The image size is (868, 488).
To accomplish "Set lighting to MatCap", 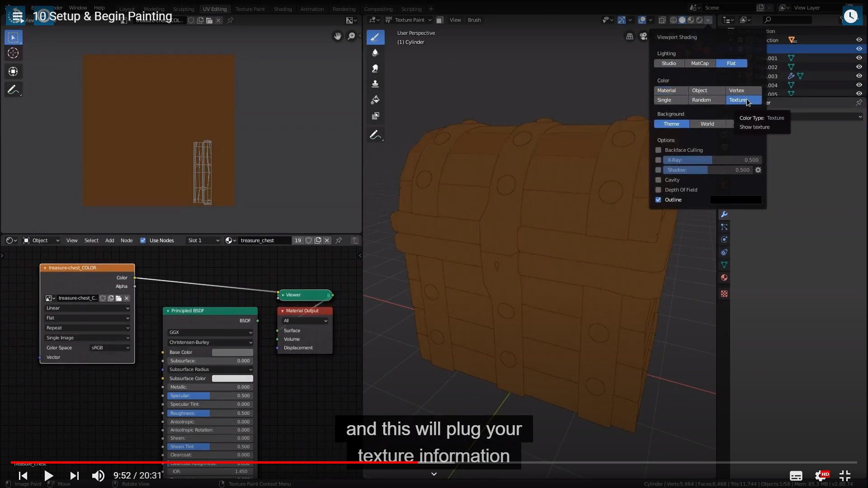I will pos(699,63).
